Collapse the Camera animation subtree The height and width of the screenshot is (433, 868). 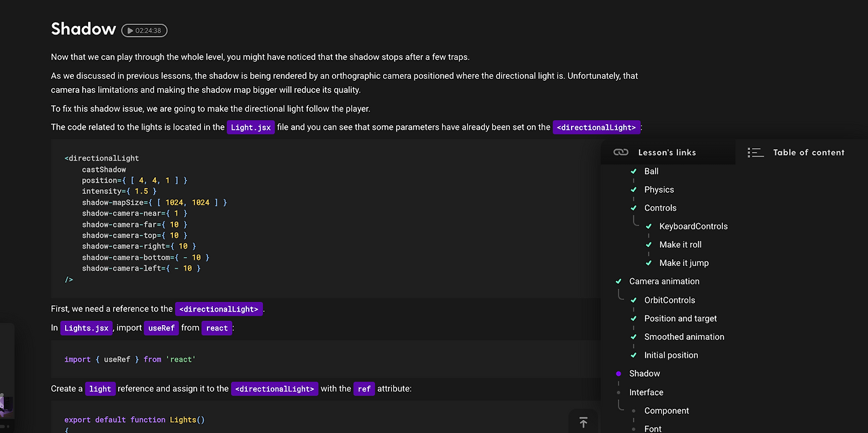click(x=664, y=281)
